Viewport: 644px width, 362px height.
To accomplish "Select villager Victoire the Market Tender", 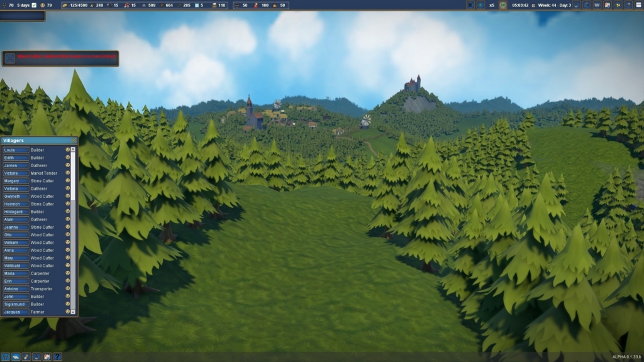I will tap(16, 173).
